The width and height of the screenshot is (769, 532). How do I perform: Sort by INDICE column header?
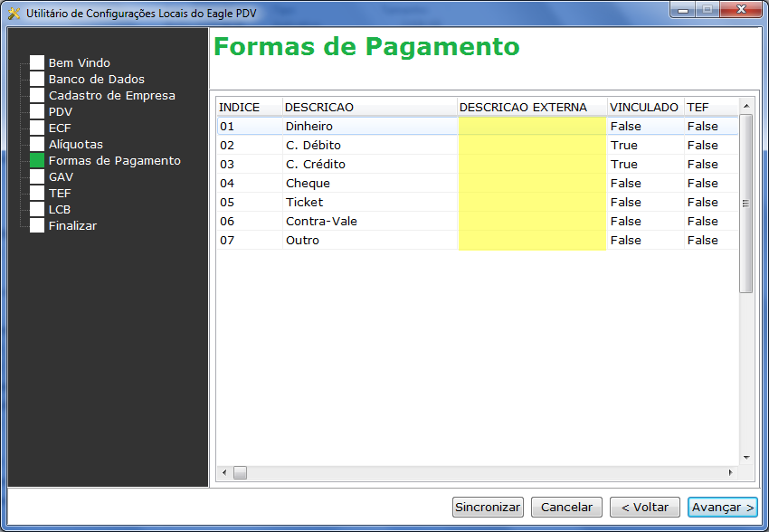pyautogui.click(x=250, y=107)
